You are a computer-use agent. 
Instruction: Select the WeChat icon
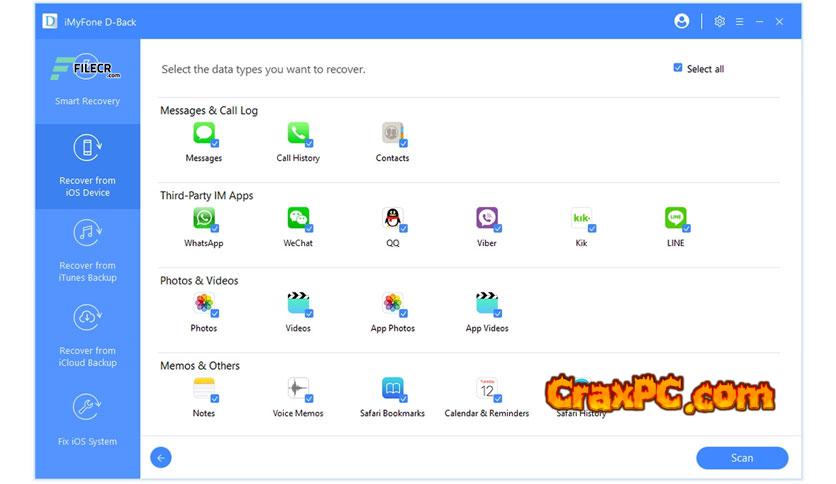(298, 218)
